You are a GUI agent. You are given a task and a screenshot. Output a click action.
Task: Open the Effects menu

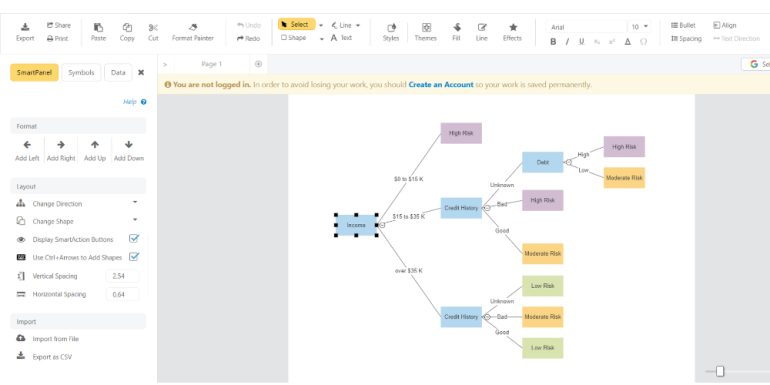pyautogui.click(x=512, y=32)
